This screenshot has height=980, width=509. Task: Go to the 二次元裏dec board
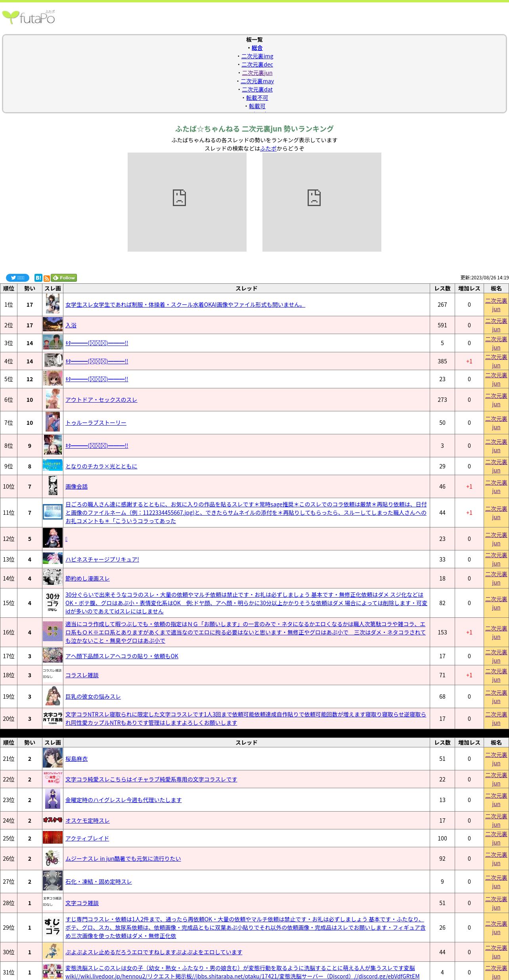point(257,65)
